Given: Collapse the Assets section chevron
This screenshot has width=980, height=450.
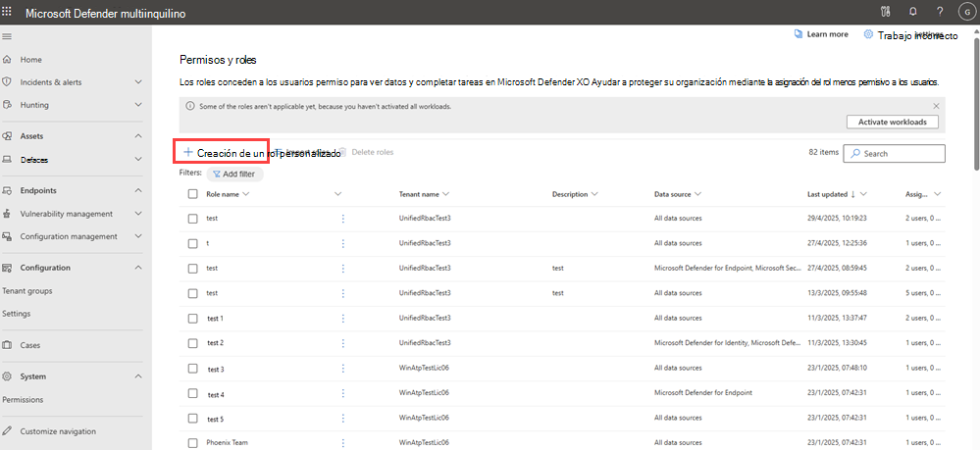Looking at the screenshot, I should click(x=138, y=136).
